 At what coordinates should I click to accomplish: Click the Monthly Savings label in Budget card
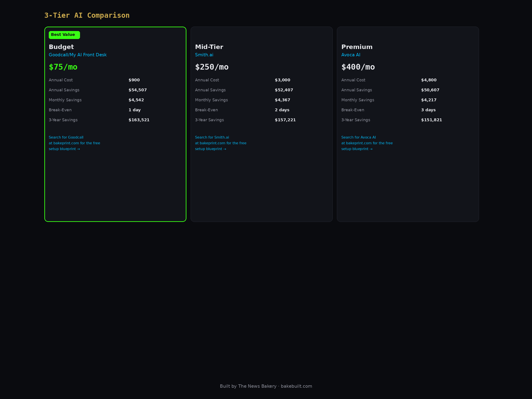(x=65, y=100)
